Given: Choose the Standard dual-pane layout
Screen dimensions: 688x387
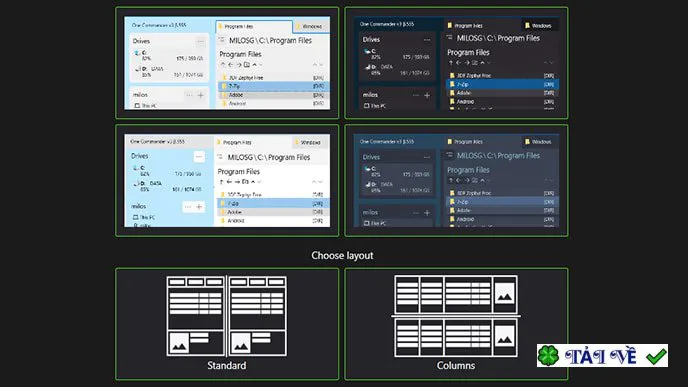Looking at the screenshot, I should 227,324.
